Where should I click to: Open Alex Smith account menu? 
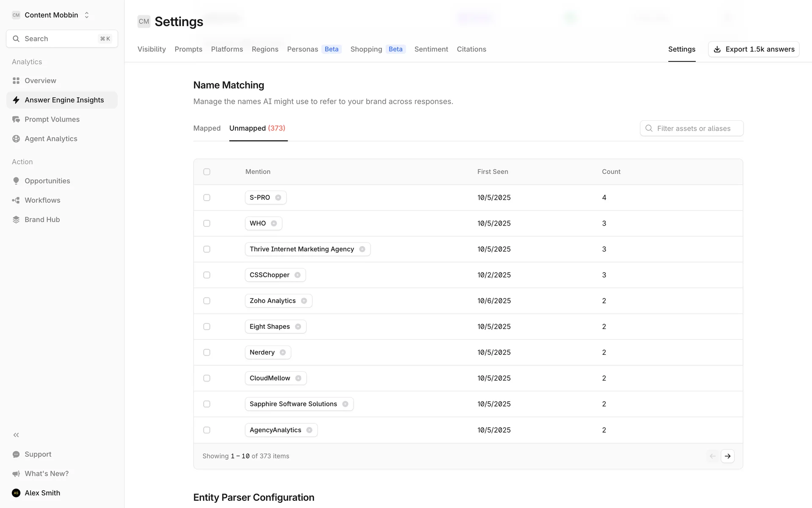coord(42,493)
